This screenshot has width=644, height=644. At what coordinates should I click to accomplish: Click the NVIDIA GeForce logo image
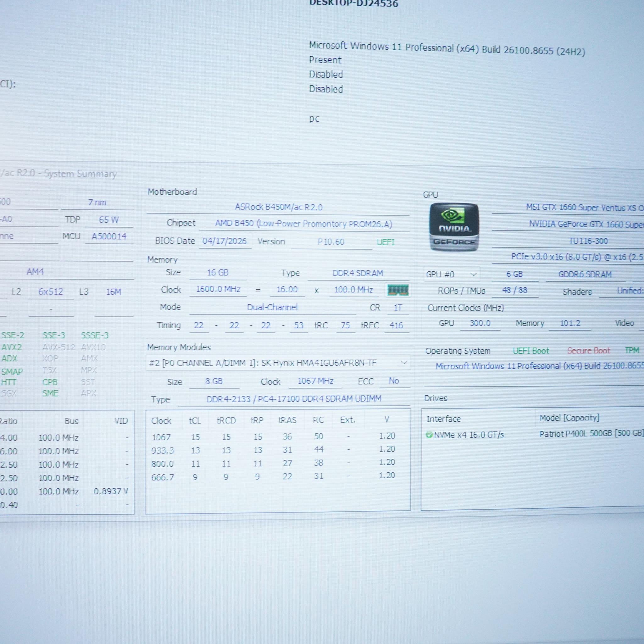coord(454,227)
